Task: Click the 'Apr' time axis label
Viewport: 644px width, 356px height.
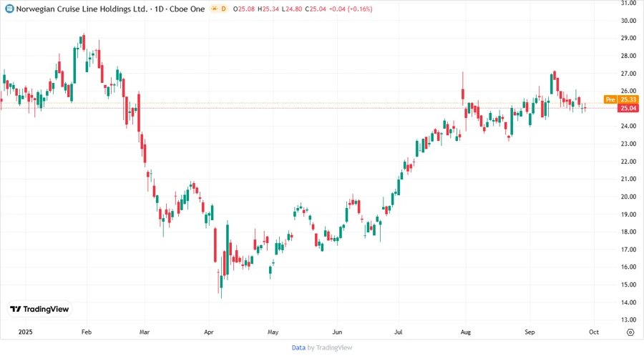Action: [x=209, y=332]
